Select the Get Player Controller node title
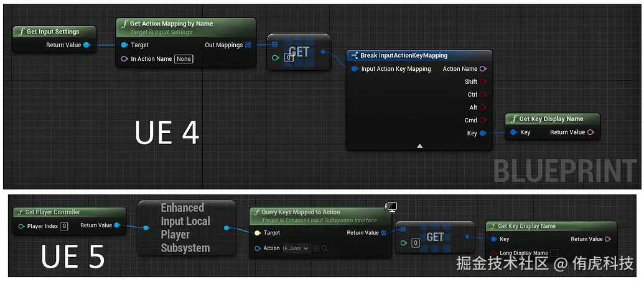Screen dimensions: 644x282 pyautogui.click(x=52, y=212)
